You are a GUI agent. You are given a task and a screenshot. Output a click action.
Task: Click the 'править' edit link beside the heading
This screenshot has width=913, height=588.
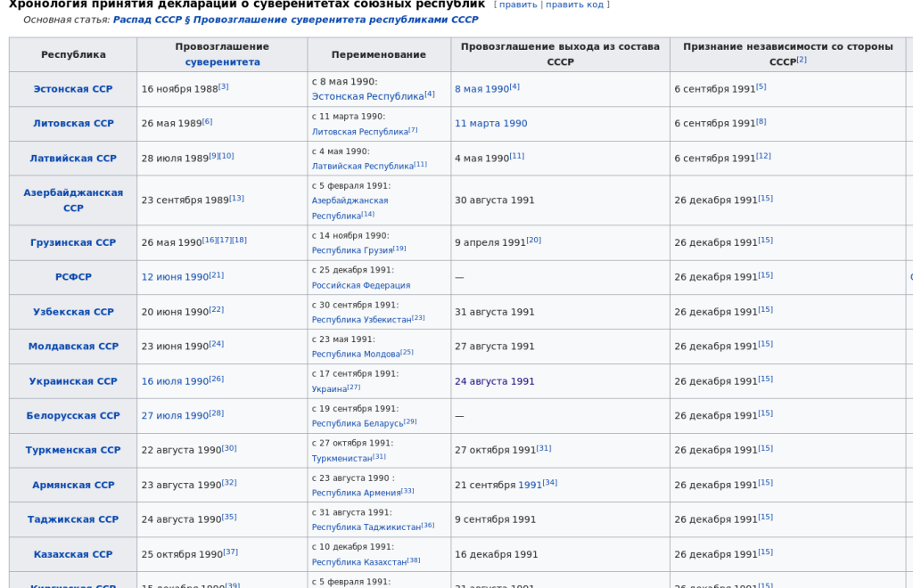coord(518,4)
